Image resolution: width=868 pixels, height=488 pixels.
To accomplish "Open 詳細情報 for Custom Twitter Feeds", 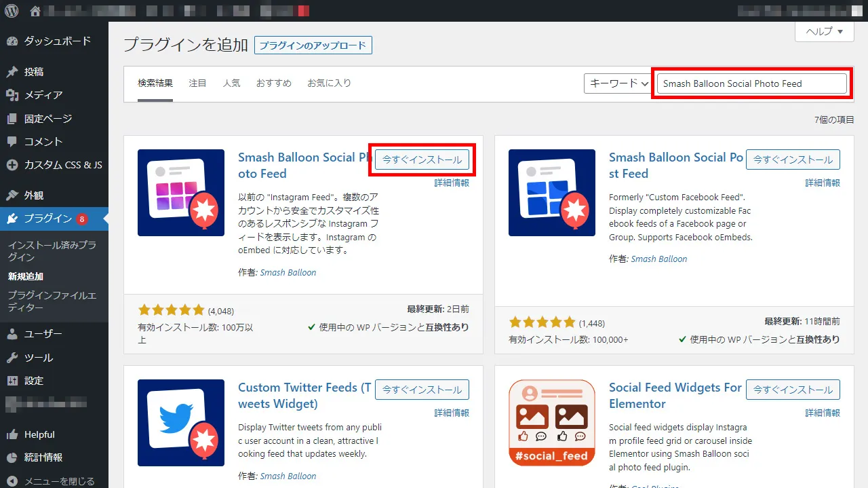I will point(451,413).
